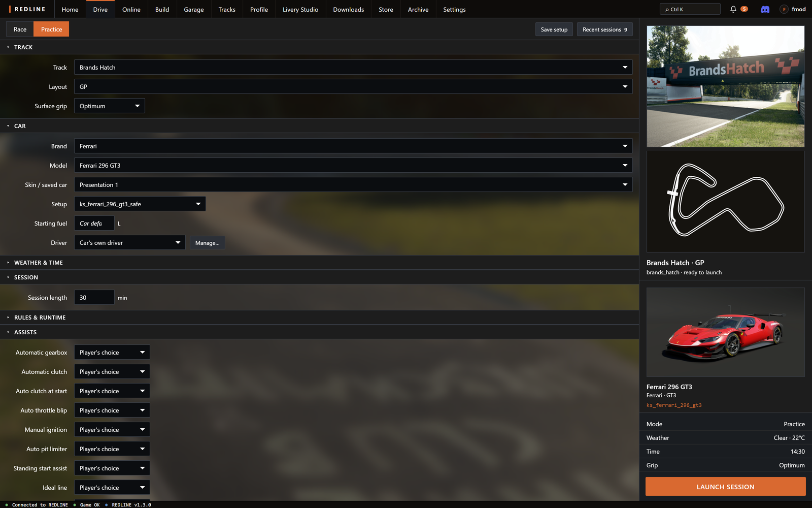Click the fmod user avatar icon

point(784,9)
